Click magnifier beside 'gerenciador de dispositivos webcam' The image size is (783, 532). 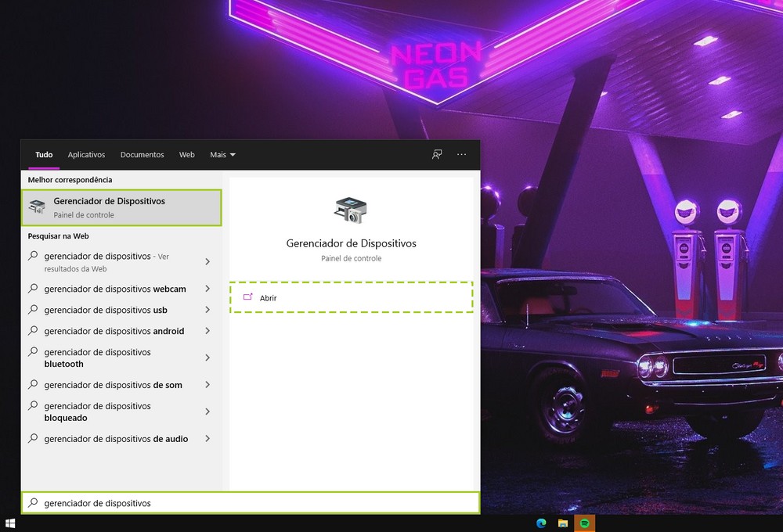[33, 289]
